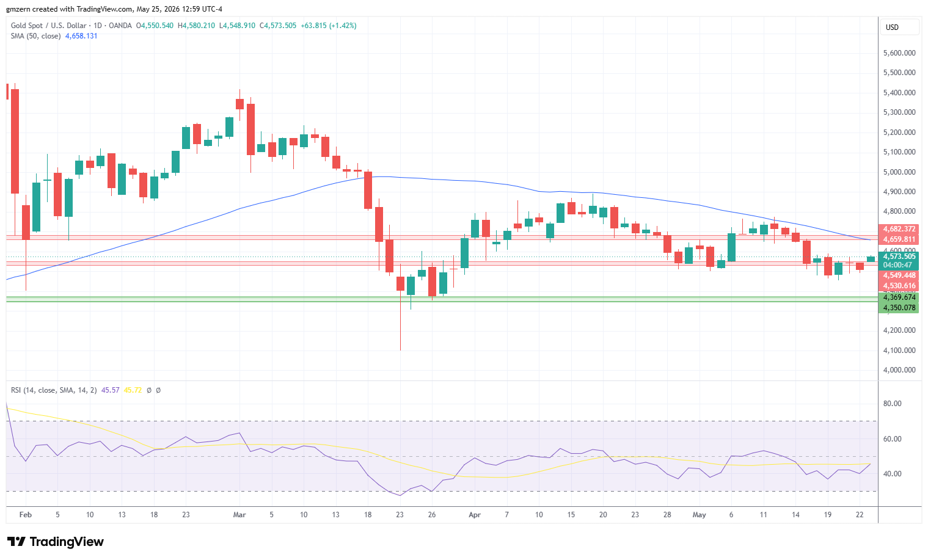The height and width of the screenshot is (560, 928).
Task: Click the 5,000.000 price axis label
Action: (x=899, y=172)
